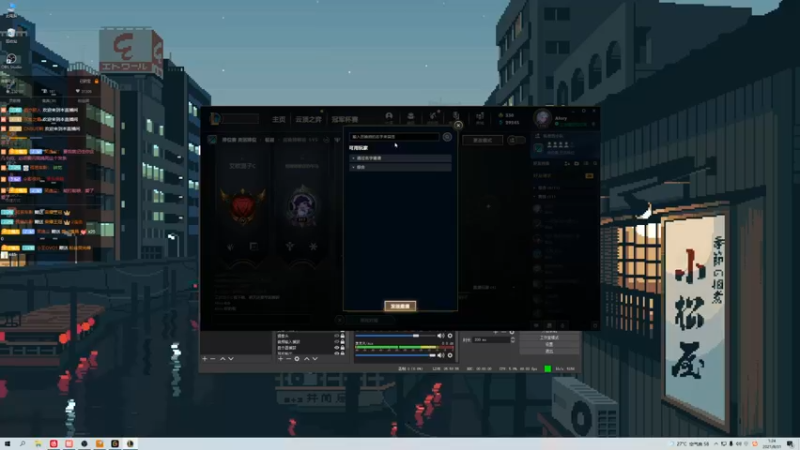
Task: Mute the lower OBS mixer audio channel
Action: 440,355
